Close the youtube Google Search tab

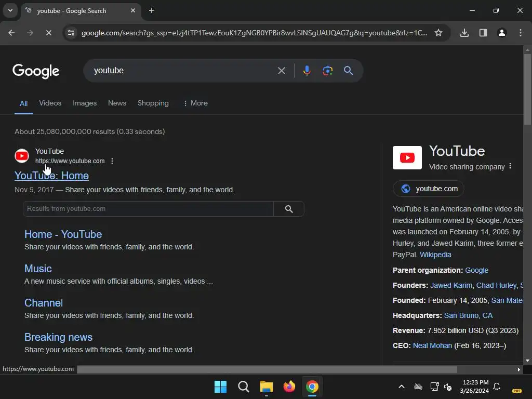[x=133, y=10]
